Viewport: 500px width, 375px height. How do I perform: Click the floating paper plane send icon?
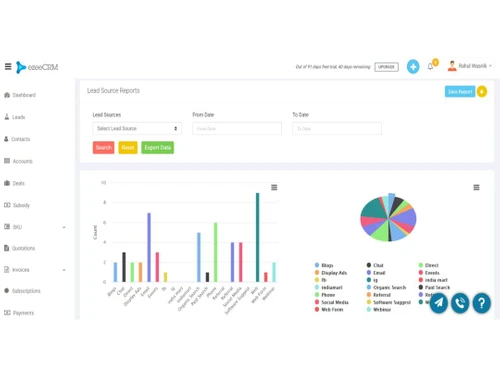439,303
